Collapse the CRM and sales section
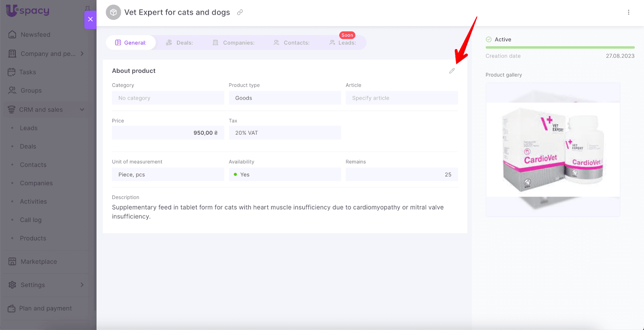Viewport: 644px width, 330px height. point(82,110)
